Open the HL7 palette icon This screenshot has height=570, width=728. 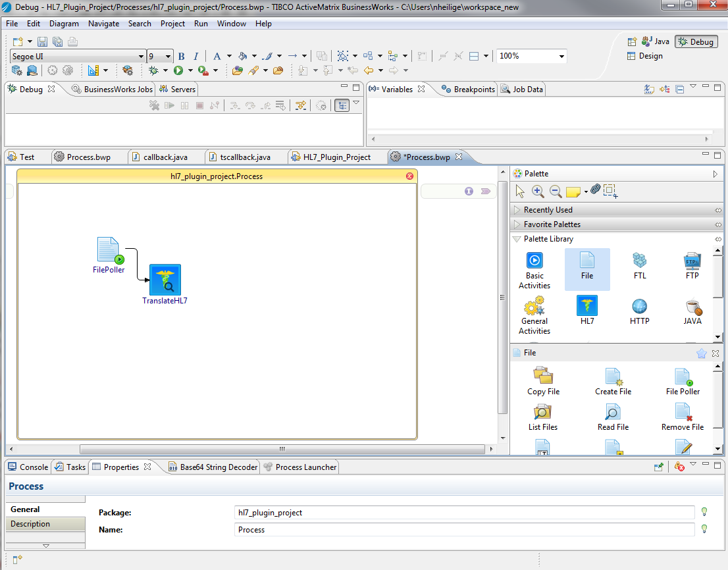click(586, 307)
